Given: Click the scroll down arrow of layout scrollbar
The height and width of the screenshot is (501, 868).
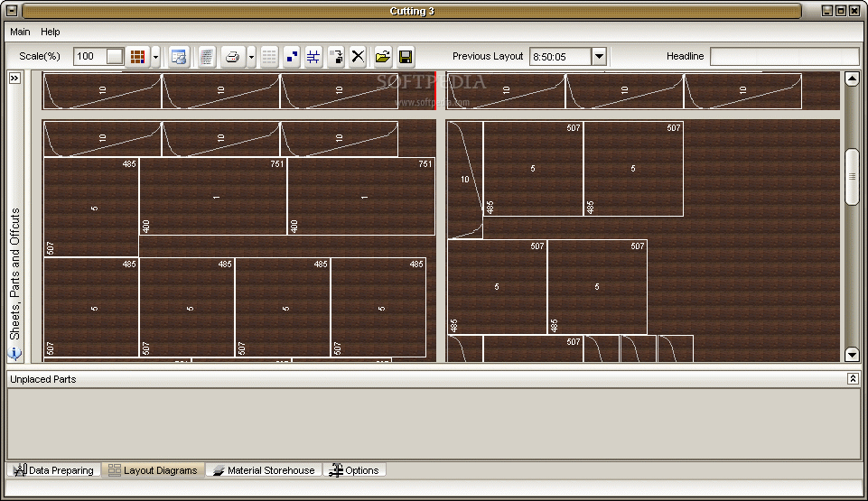Looking at the screenshot, I should (x=852, y=355).
